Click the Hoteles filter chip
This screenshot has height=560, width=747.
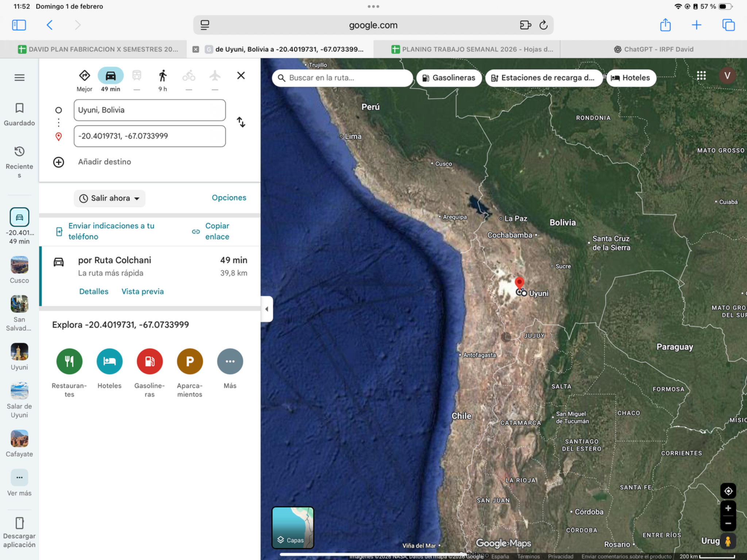pyautogui.click(x=631, y=78)
